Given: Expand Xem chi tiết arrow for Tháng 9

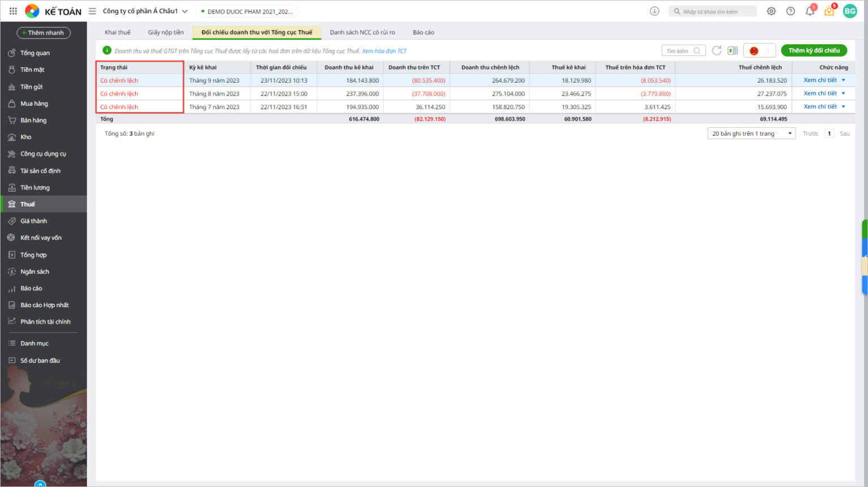Looking at the screenshot, I should [x=844, y=80].
